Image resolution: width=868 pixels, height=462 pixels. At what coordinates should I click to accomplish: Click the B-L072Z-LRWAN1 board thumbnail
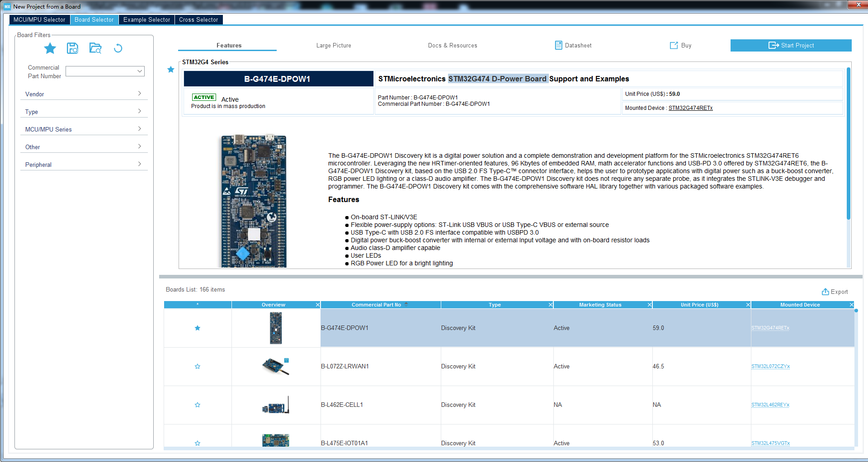[x=276, y=366]
